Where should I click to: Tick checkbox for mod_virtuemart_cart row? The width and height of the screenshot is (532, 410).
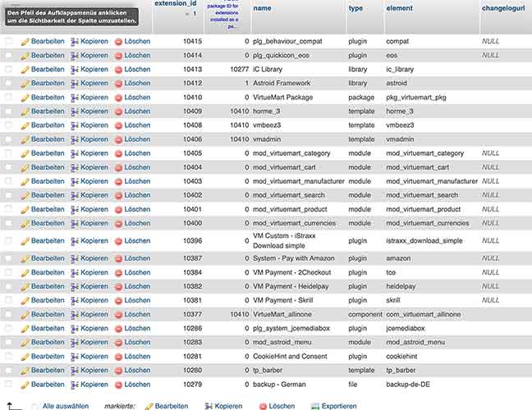(9, 167)
